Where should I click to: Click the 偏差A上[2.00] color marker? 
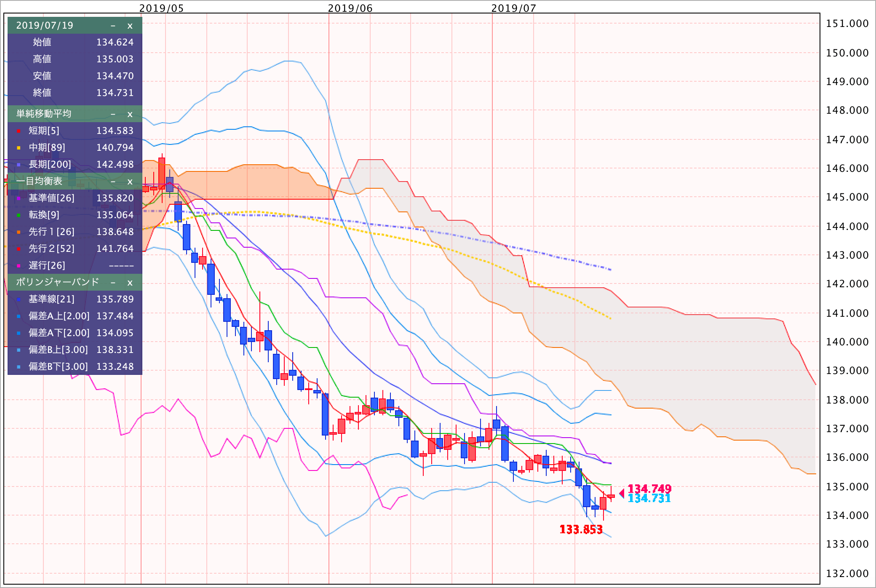point(19,317)
